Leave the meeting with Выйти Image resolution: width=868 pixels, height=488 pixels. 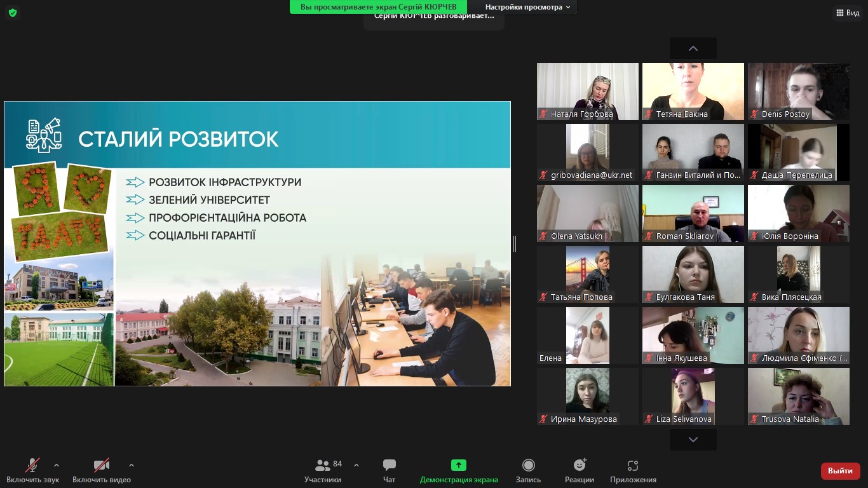pyautogui.click(x=841, y=471)
